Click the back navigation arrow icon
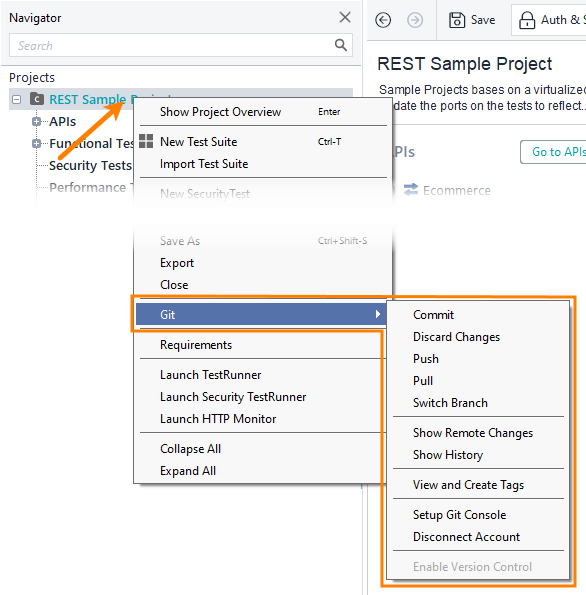This screenshot has height=595, width=586. (383, 20)
